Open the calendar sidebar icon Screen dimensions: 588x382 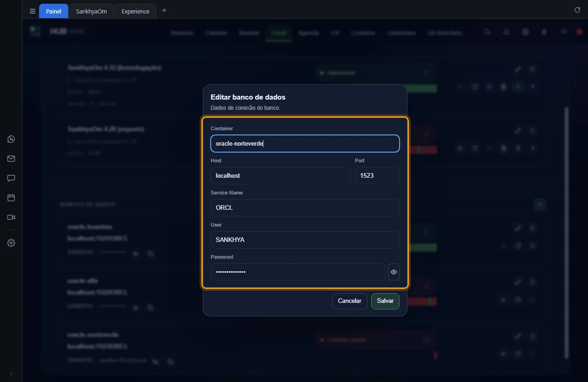(11, 198)
